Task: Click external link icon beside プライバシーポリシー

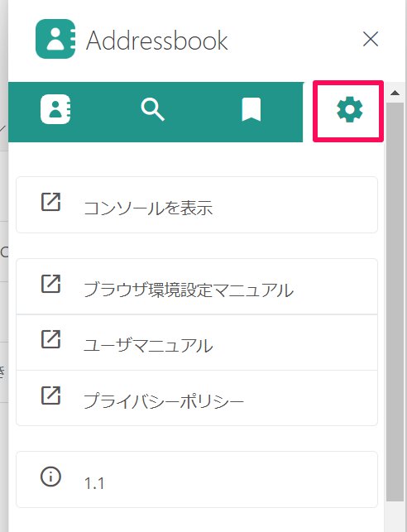Action: pyautogui.click(x=51, y=395)
